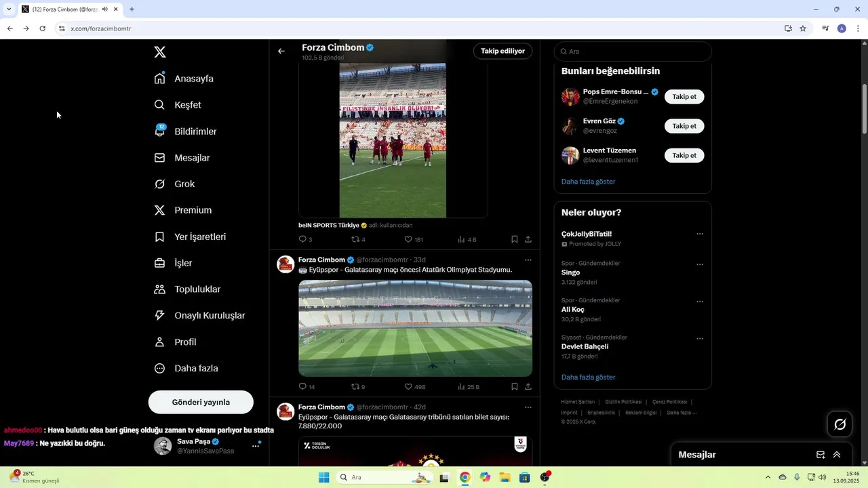Click the page vertical scrollbar

coord(864,108)
